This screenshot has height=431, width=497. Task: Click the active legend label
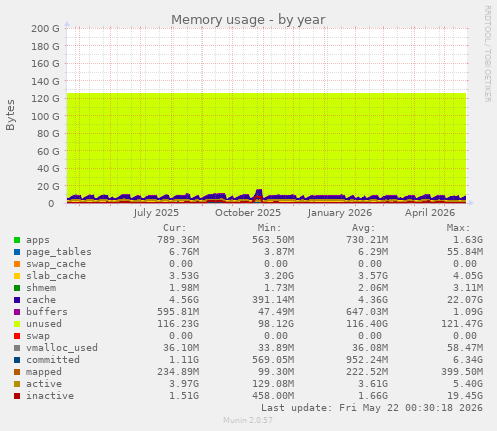[44, 384]
